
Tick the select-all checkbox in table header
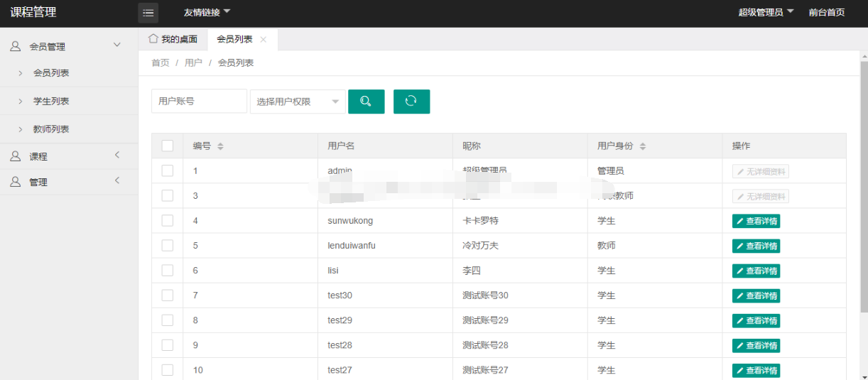click(x=168, y=146)
